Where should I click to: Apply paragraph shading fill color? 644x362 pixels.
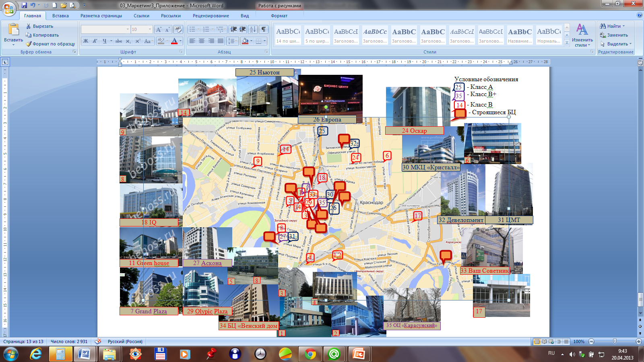point(245,41)
